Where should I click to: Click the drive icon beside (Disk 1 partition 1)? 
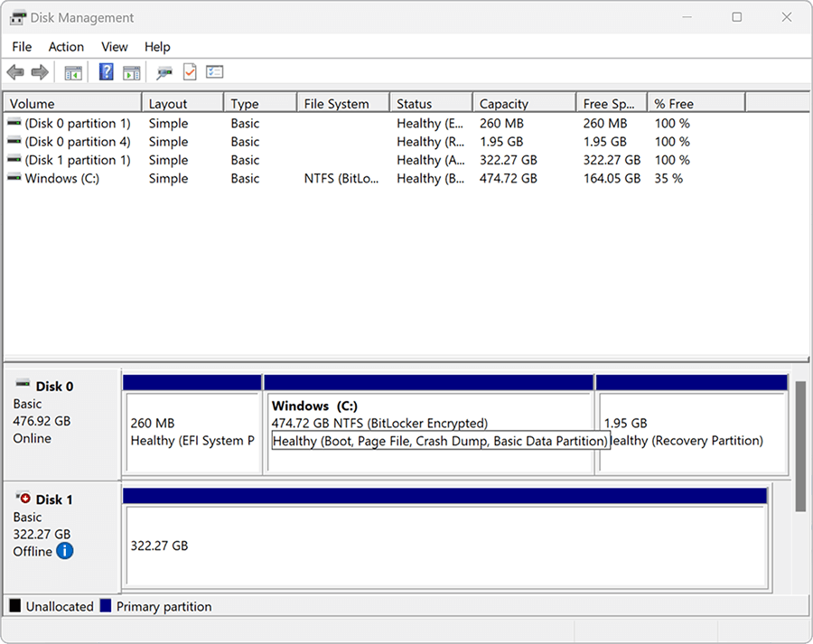(14, 159)
